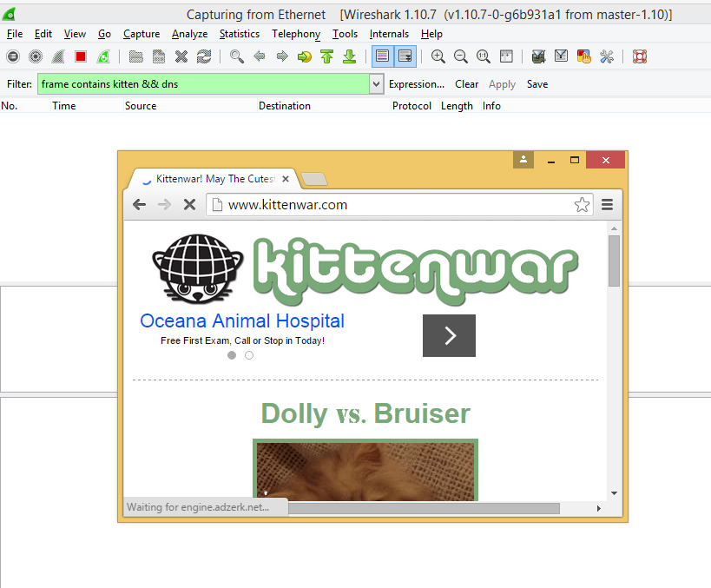
Task: Go back in packet history arrow
Action: (260, 56)
